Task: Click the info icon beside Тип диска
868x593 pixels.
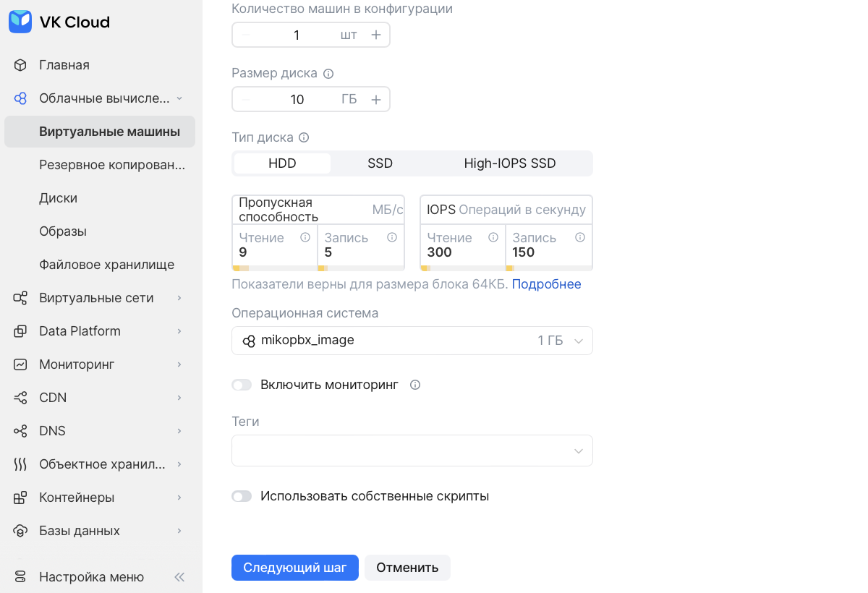Action: [304, 137]
